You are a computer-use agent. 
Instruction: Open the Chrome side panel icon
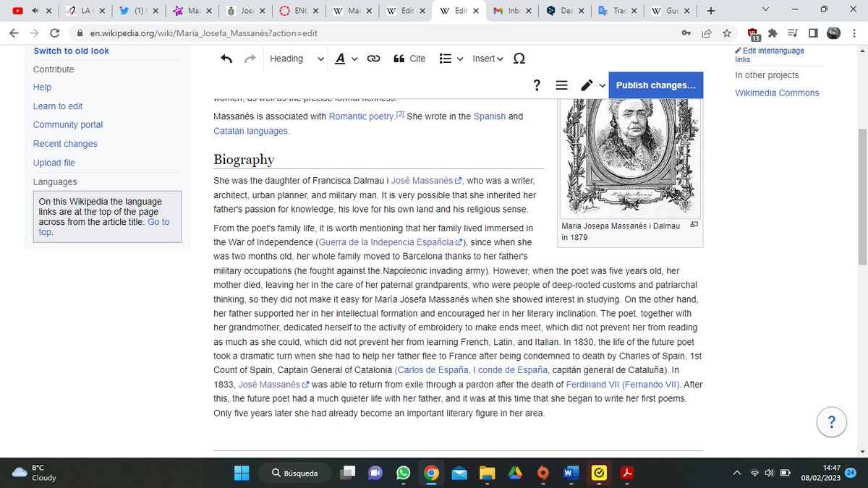tap(813, 33)
